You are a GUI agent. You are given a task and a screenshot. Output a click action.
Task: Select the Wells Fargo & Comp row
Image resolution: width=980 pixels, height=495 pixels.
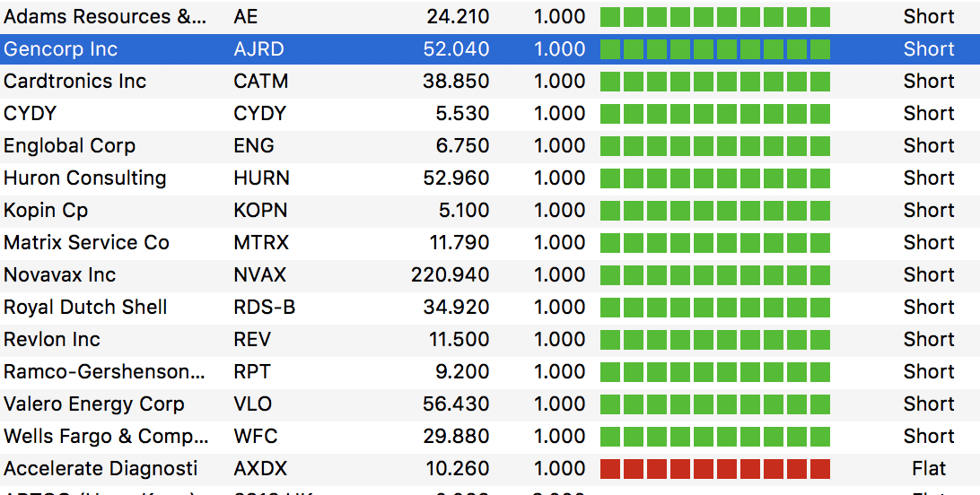[490, 437]
